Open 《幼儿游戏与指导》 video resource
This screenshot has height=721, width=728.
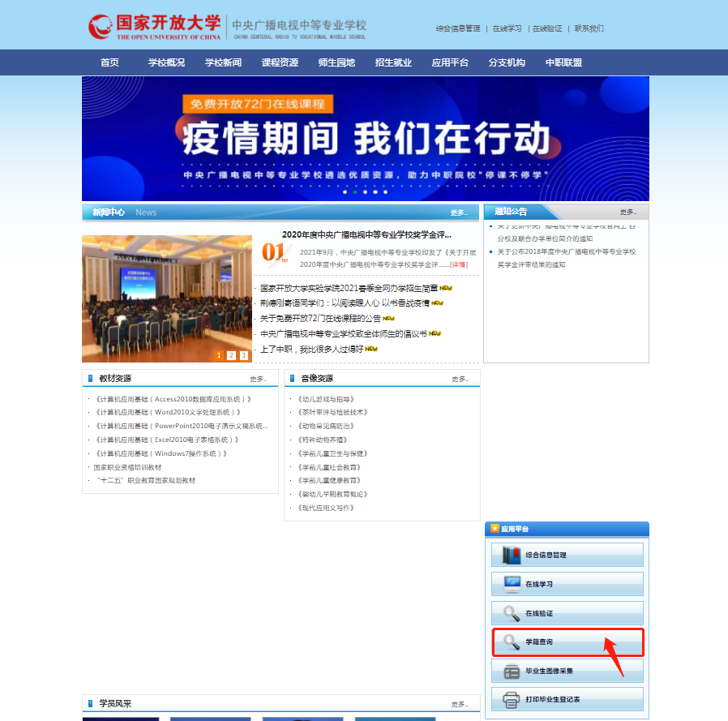click(x=325, y=399)
